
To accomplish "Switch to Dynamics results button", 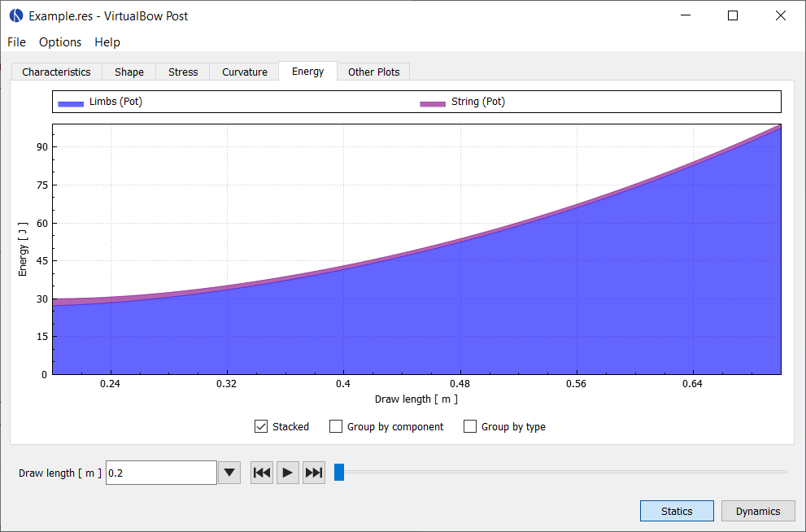I will (758, 511).
